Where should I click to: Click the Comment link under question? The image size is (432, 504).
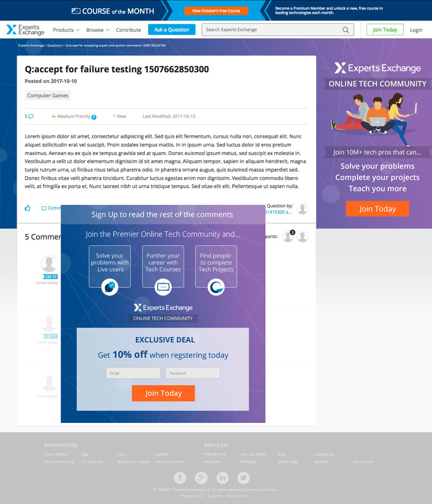coord(51,208)
